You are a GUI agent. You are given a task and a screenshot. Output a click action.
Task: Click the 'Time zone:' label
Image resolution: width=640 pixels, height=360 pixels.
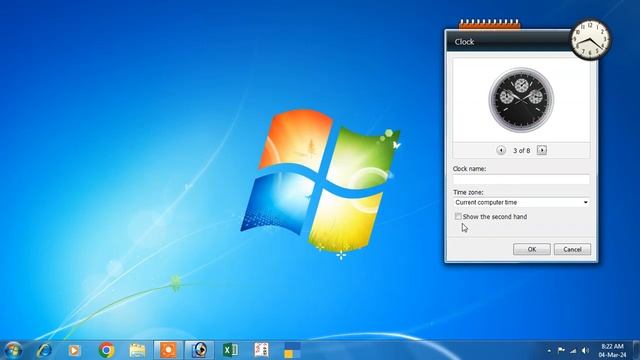tap(468, 192)
